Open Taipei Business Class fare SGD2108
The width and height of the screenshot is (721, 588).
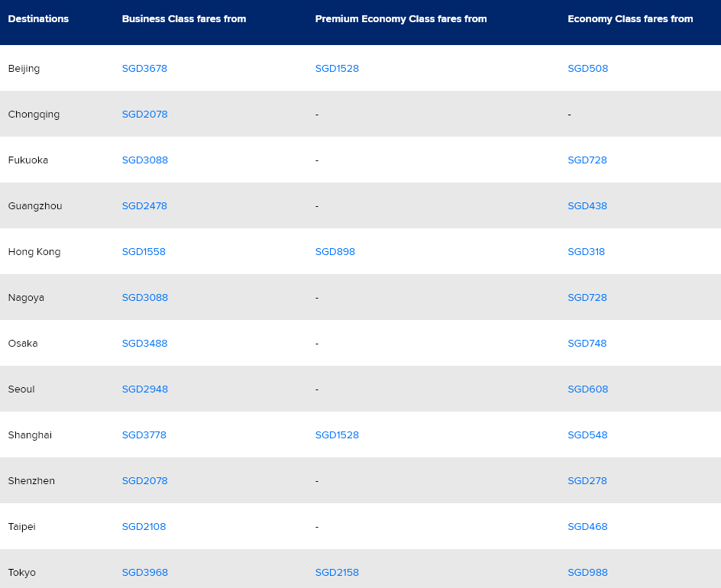(x=144, y=527)
